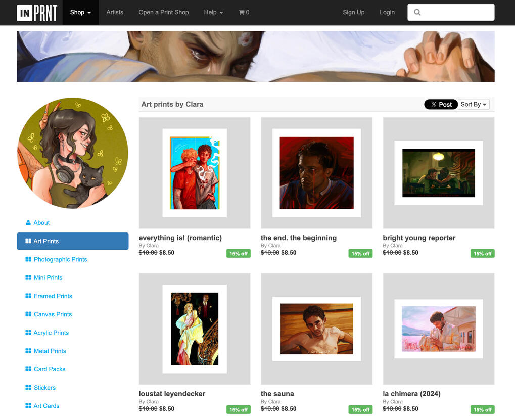This screenshot has width=515, height=420.
Task: Share with the X Post button
Action: 441,104
